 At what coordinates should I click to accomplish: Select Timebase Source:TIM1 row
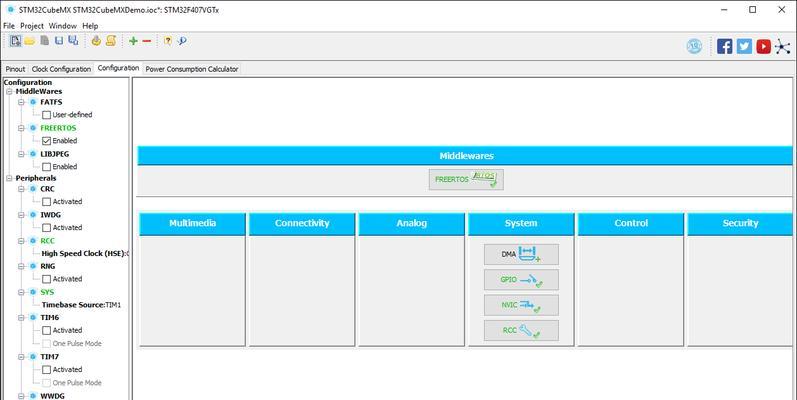coord(81,305)
